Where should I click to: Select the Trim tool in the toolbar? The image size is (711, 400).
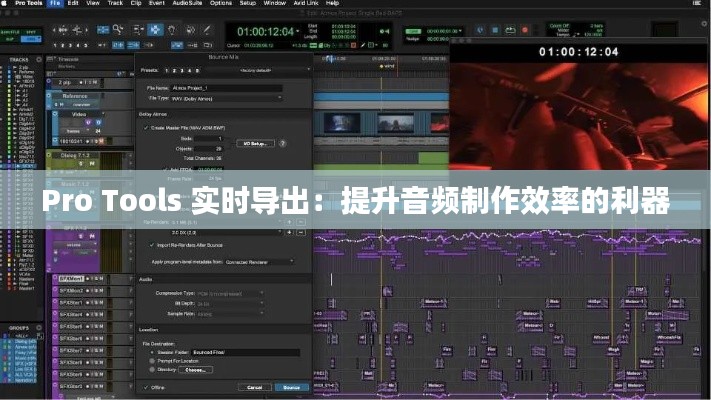138,30
